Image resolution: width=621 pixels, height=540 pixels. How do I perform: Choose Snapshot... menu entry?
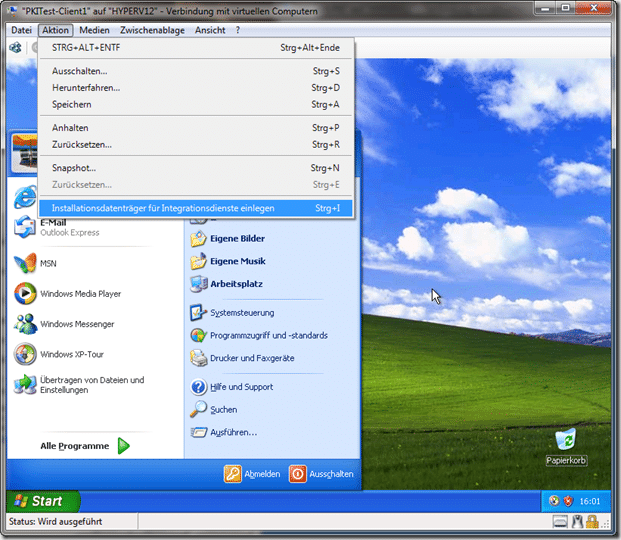(196, 168)
